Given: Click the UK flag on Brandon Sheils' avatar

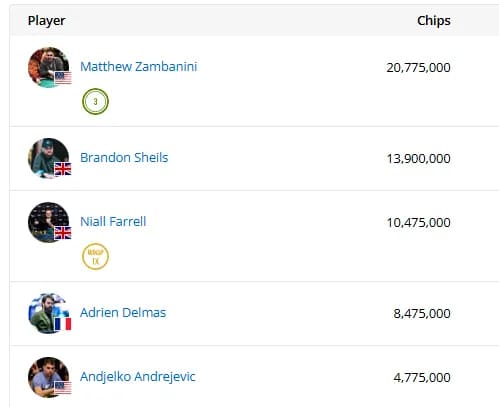Looking at the screenshot, I should coord(63,169).
